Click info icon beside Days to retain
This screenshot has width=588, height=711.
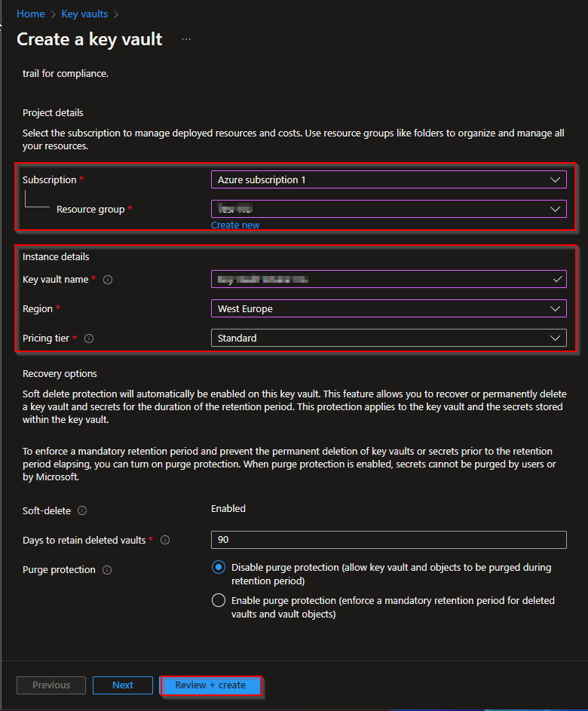coord(165,540)
